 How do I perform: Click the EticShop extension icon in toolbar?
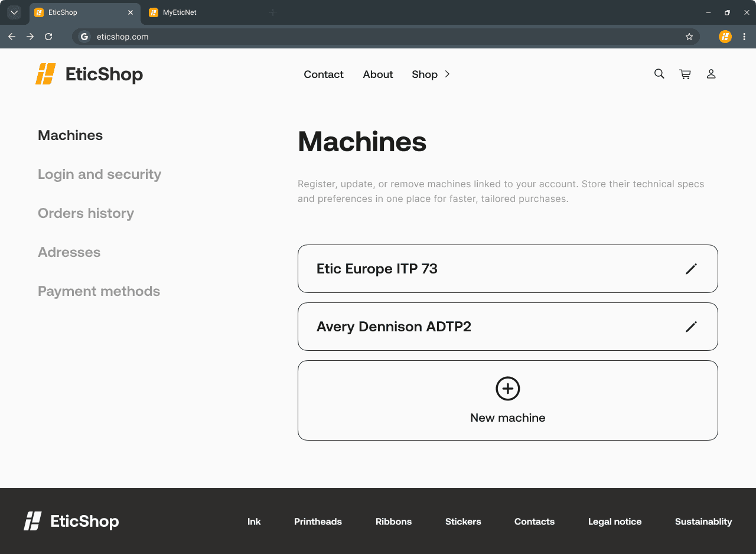point(725,37)
